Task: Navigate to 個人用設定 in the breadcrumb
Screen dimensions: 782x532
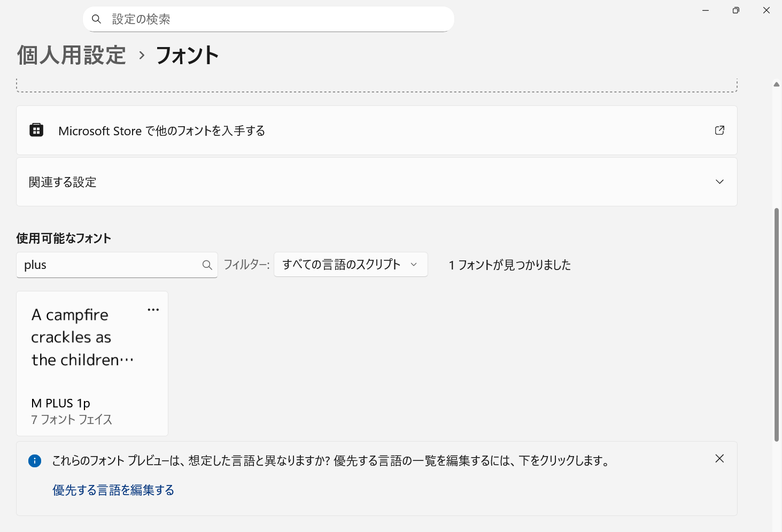Action: 71,55
